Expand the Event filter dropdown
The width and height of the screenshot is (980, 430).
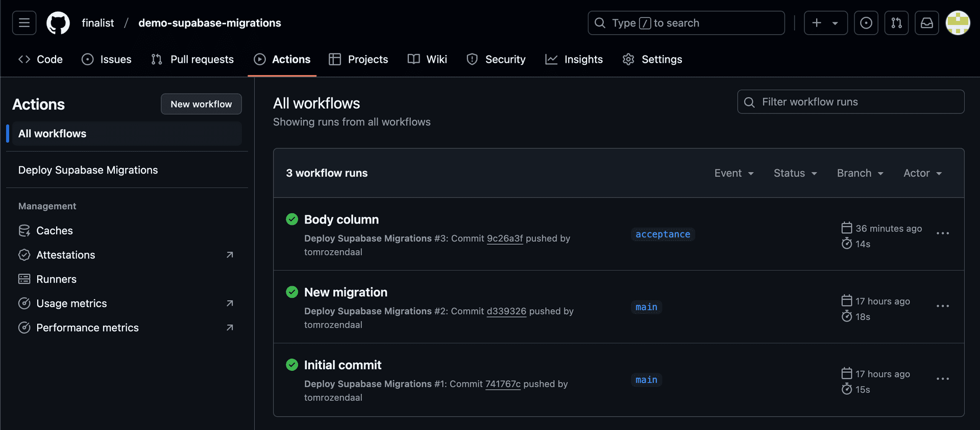coord(734,173)
